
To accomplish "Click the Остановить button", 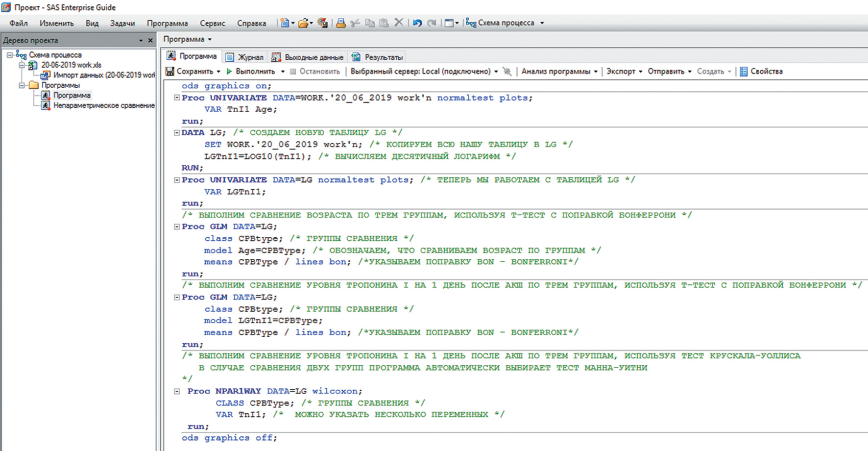I will (315, 72).
